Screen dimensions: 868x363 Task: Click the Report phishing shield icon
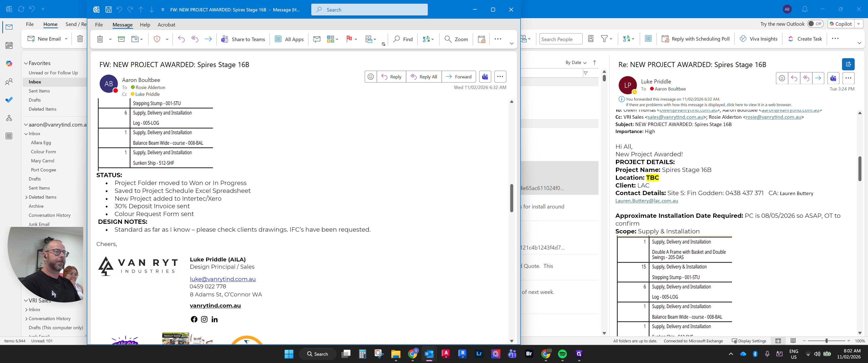pyautogui.click(x=157, y=39)
